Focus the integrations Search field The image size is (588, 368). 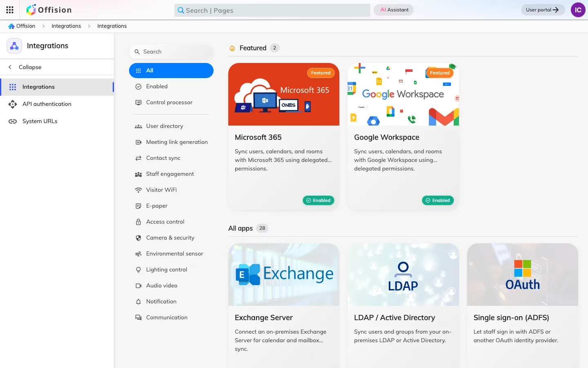click(171, 52)
